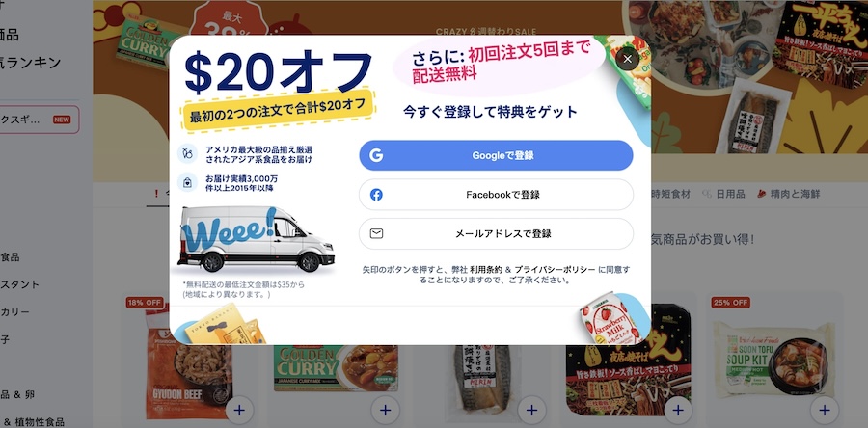Select メールアドレスで登録 email signup

pos(496,233)
